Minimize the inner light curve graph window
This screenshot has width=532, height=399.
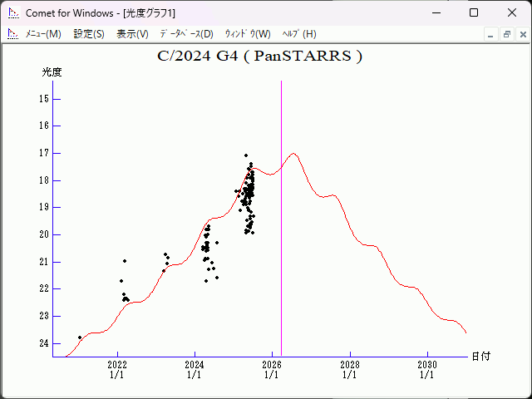coord(490,34)
